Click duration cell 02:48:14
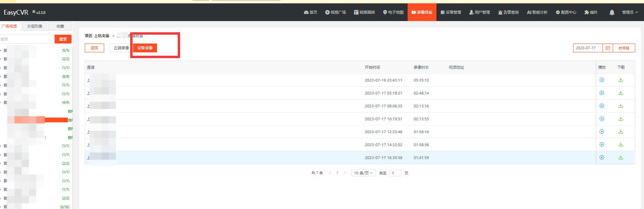The height and width of the screenshot is (209, 644). coord(421,93)
